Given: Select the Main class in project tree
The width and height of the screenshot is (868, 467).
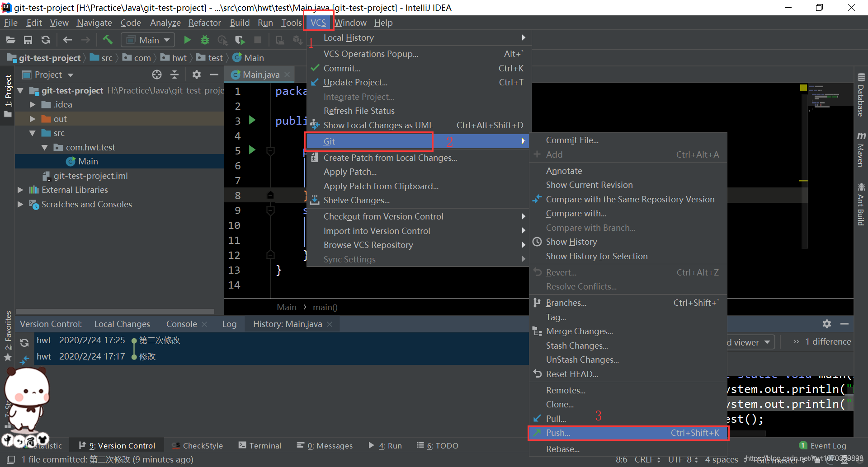Looking at the screenshot, I should pos(88,162).
